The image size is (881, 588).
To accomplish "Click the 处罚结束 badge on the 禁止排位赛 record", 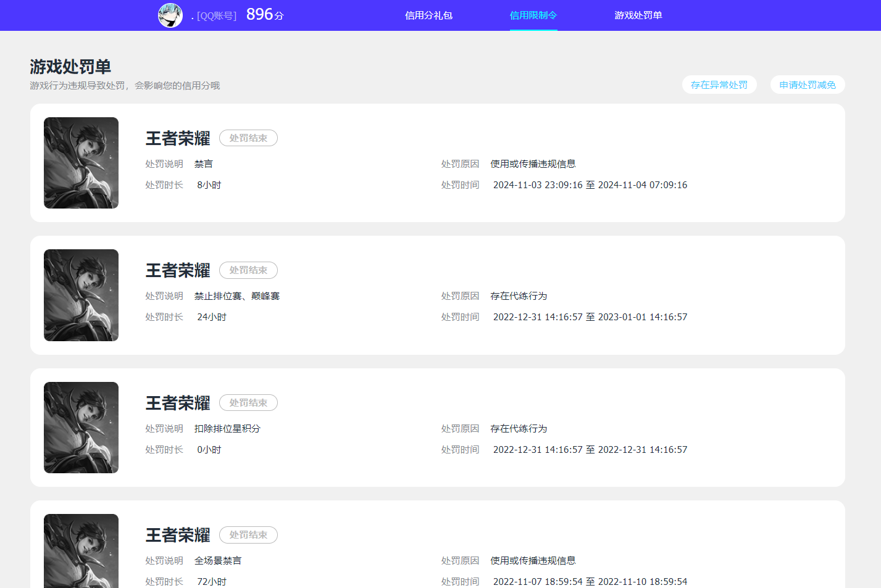I will pos(248,270).
